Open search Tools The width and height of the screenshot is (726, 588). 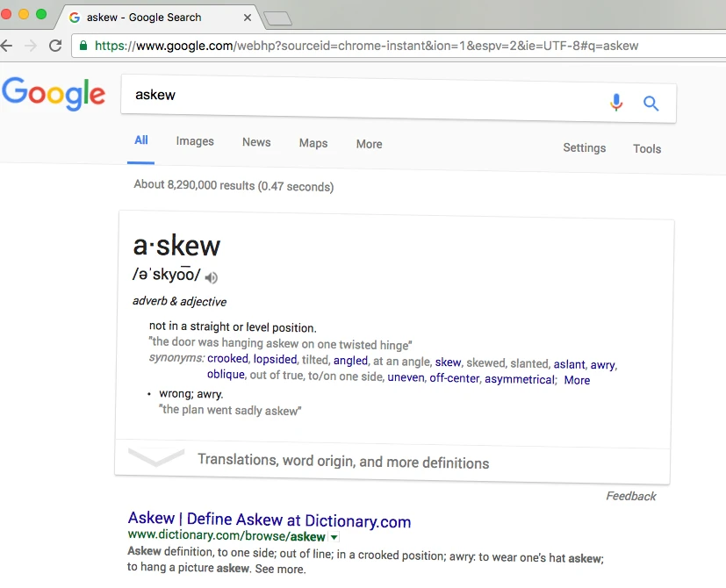[647, 148]
